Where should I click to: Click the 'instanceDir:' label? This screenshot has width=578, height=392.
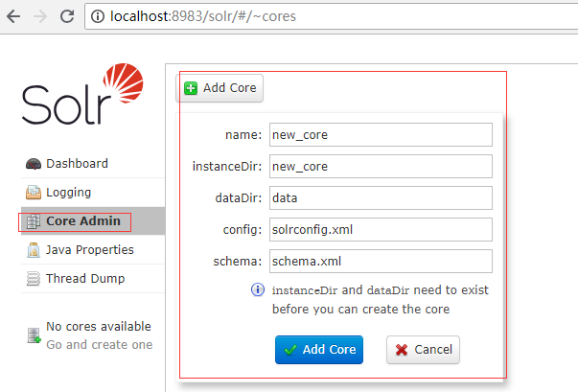[x=227, y=167]
